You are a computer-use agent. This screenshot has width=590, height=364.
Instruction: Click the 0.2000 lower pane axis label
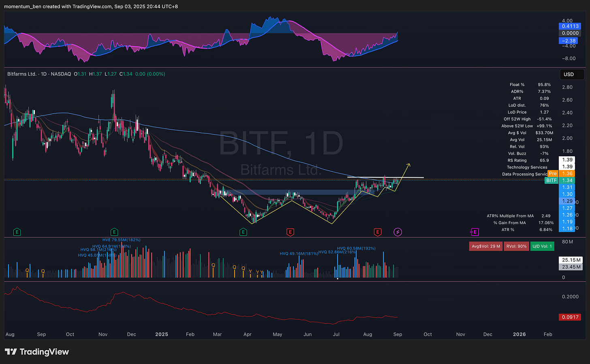[x=570, y=296]
